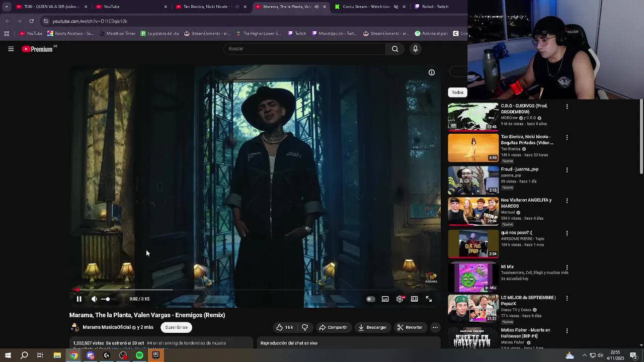Seek on the red video progress bar
This screenshot has height=362, width=644.
(256, 290)
